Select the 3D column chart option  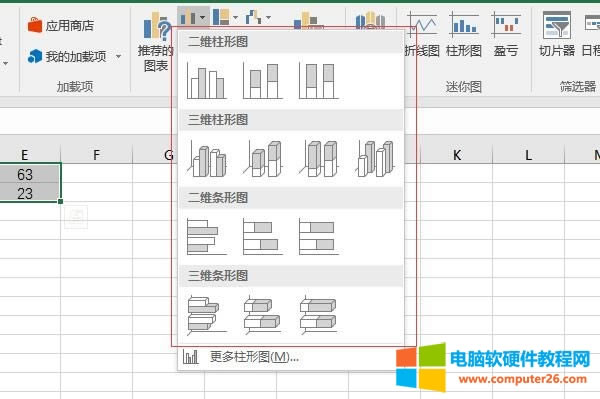[375, 158]
